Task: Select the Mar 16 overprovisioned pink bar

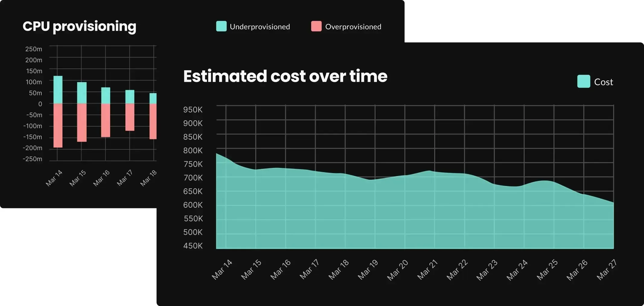Action: [106, 120]
